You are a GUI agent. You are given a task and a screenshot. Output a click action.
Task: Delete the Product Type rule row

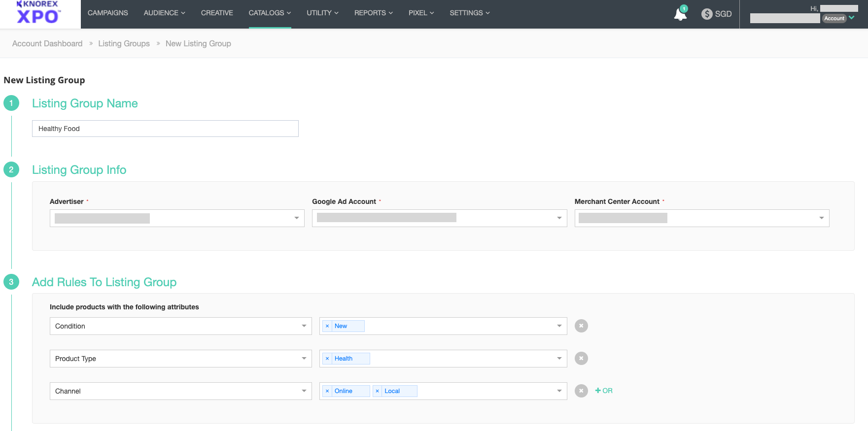[x=581, y=359]
